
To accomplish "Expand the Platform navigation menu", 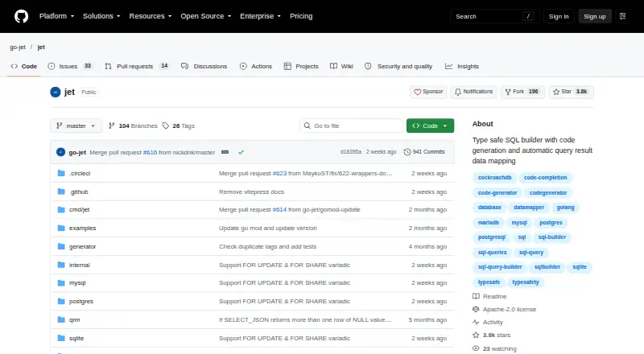I will pyautogui.click(x=56, y=16).
